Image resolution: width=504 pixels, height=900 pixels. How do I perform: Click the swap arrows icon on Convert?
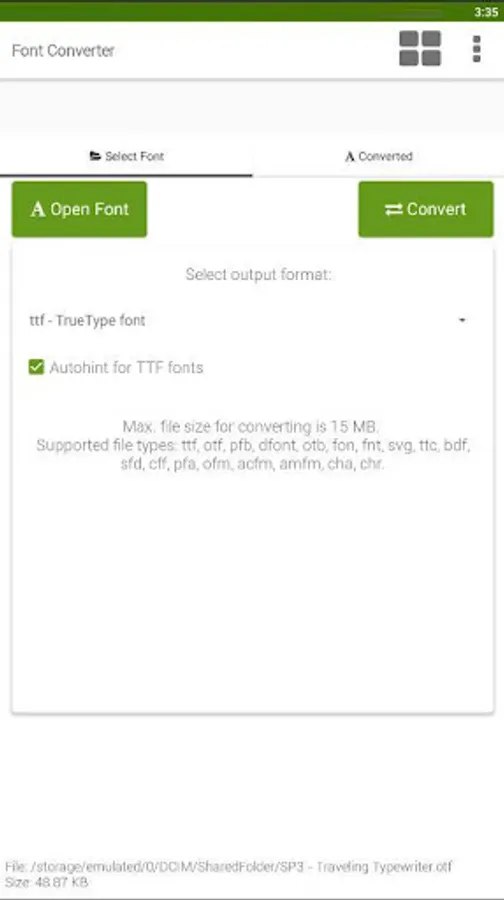(x=393, y=210)
